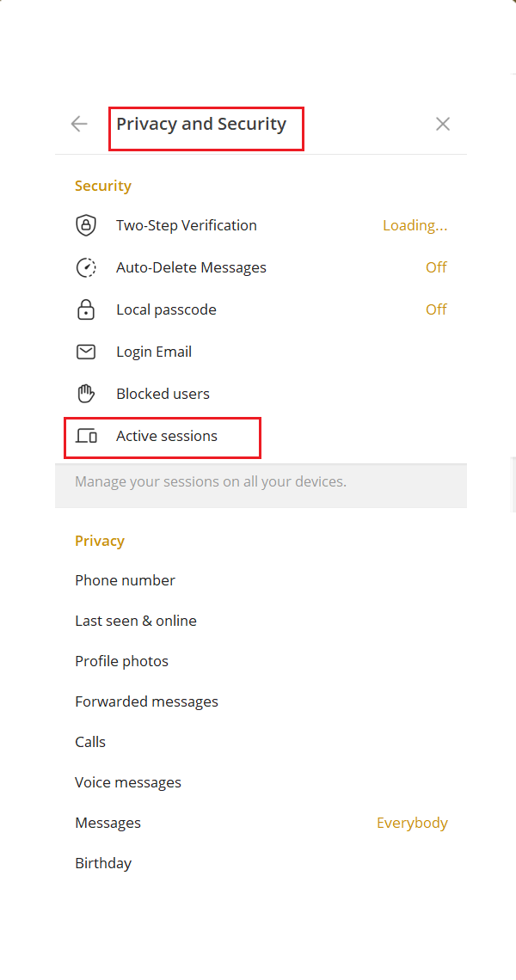Open Last seen & online setting
516x980 pixels.
pos(261,621)
